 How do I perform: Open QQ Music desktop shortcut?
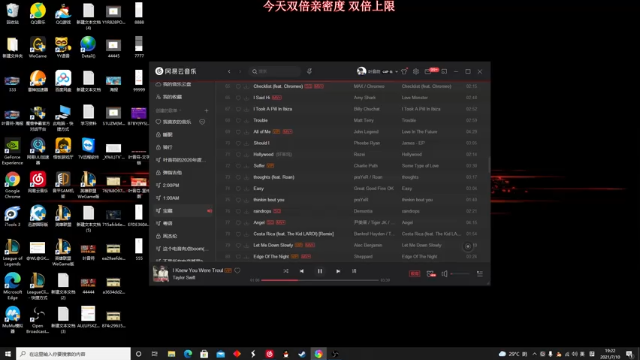click(x=38, y=13)
